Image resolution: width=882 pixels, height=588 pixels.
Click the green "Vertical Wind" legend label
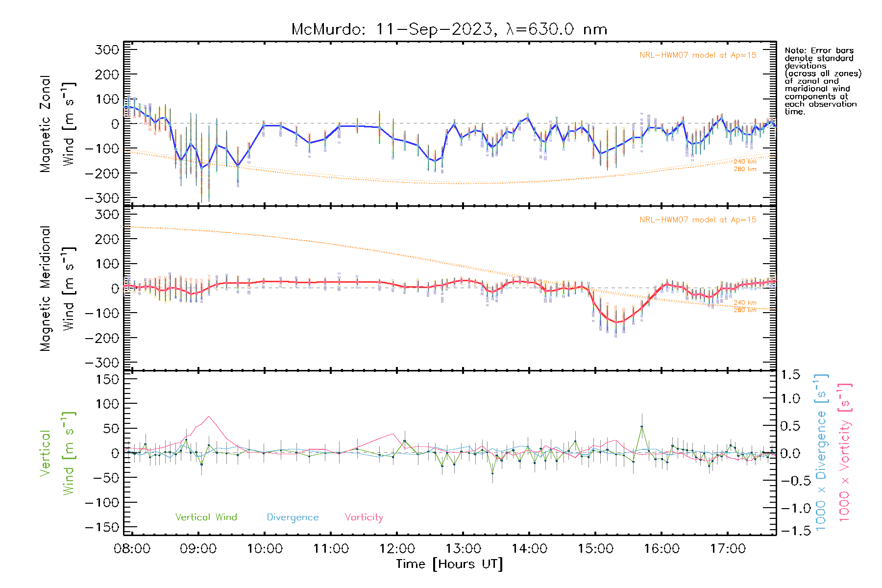(x=206, y=517)
